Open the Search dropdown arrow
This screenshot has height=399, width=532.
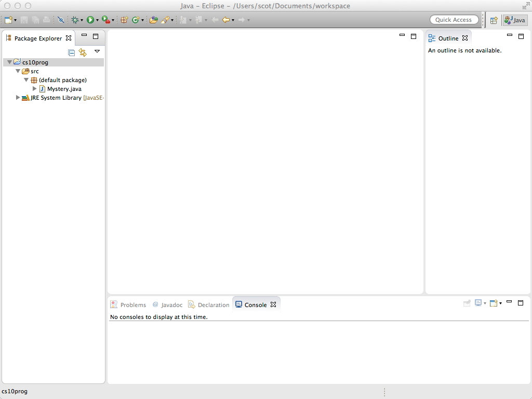coord(172,20)
